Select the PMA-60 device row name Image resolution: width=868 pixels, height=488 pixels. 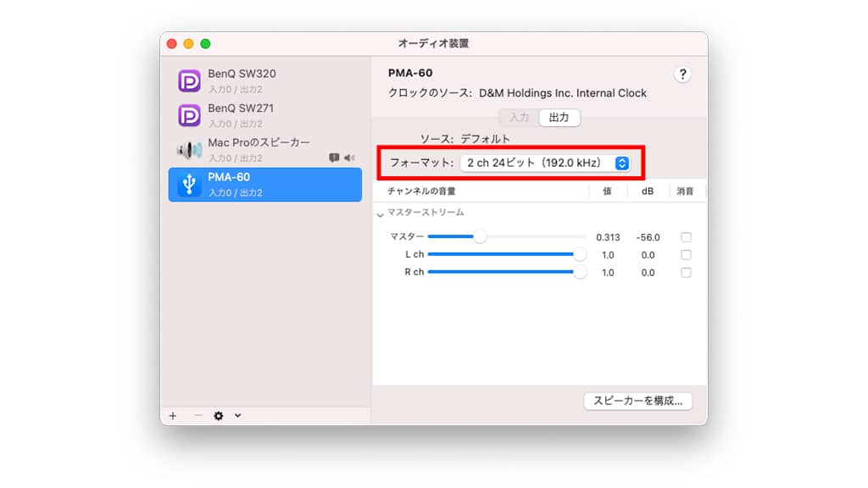click(229, 178)
